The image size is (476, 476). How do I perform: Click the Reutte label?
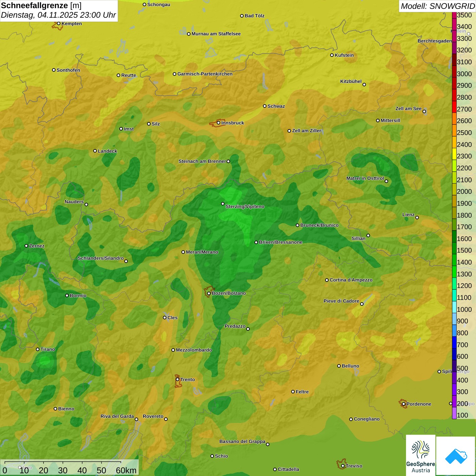(129, 75)
